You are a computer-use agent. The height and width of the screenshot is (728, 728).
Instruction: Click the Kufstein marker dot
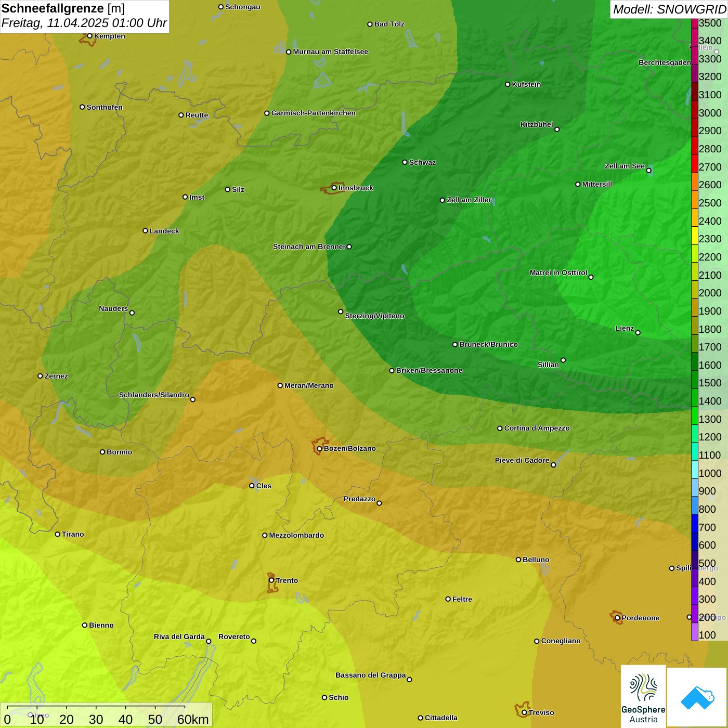pos(508,84)
